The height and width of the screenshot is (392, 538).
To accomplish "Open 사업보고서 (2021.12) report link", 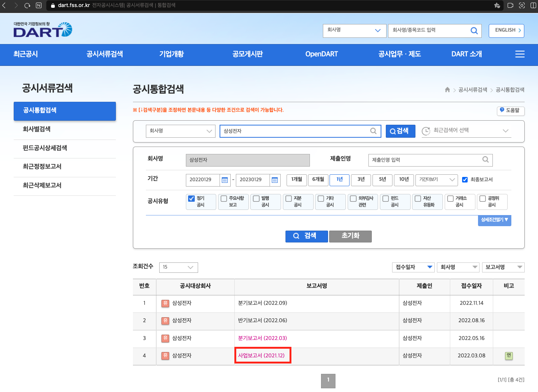I will [x=261, y=356].
